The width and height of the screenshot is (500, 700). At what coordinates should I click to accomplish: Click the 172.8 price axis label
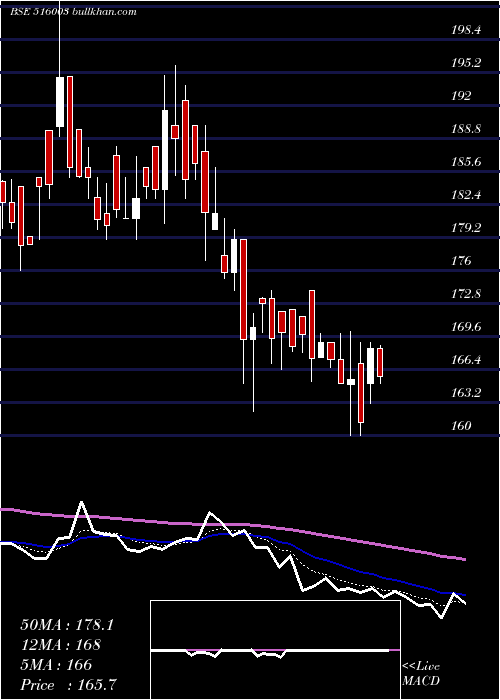(x=466, y=294)
